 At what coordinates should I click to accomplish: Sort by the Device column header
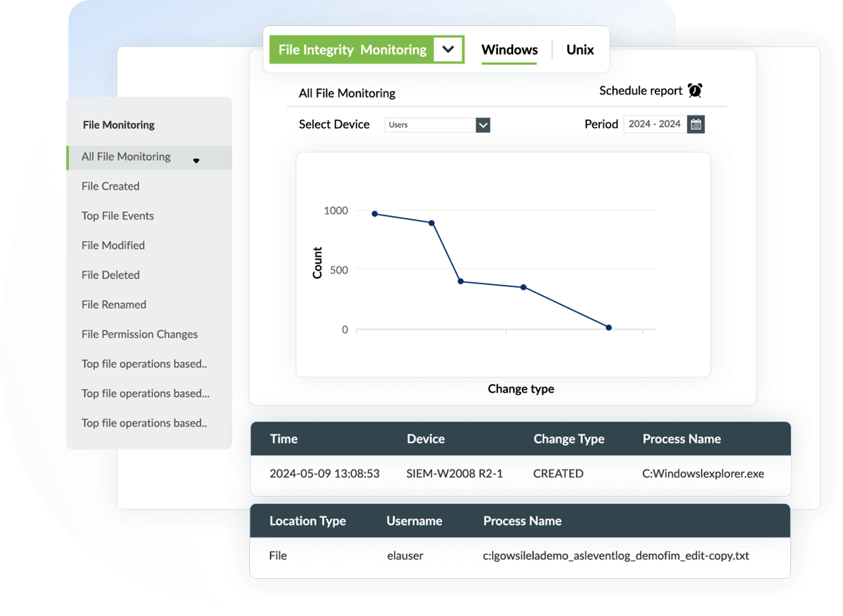click(x=426, y=439)
